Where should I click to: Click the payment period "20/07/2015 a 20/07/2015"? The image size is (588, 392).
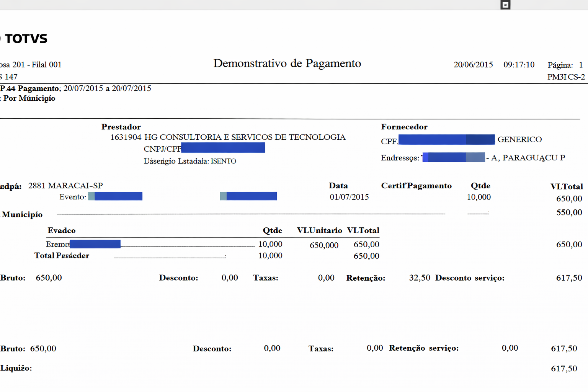click(x=107, y=88)
